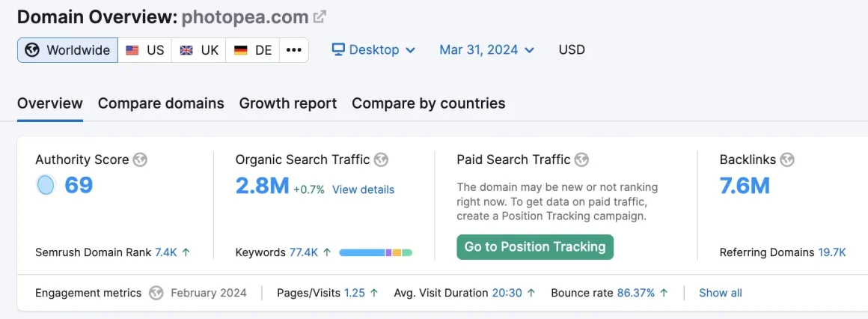Click globe icon next to Organic Search Traffic
Viewport: 868px width, 319px height.
(381, 160)
